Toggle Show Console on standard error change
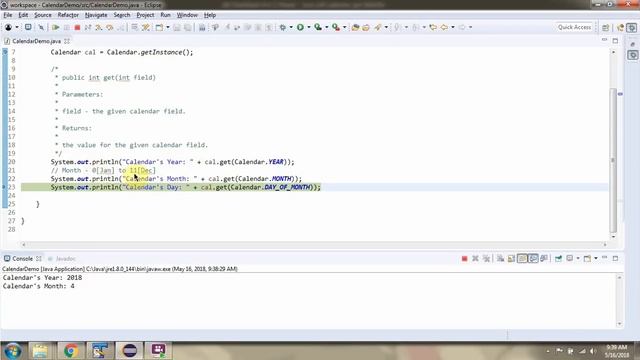 pos(544,258)
